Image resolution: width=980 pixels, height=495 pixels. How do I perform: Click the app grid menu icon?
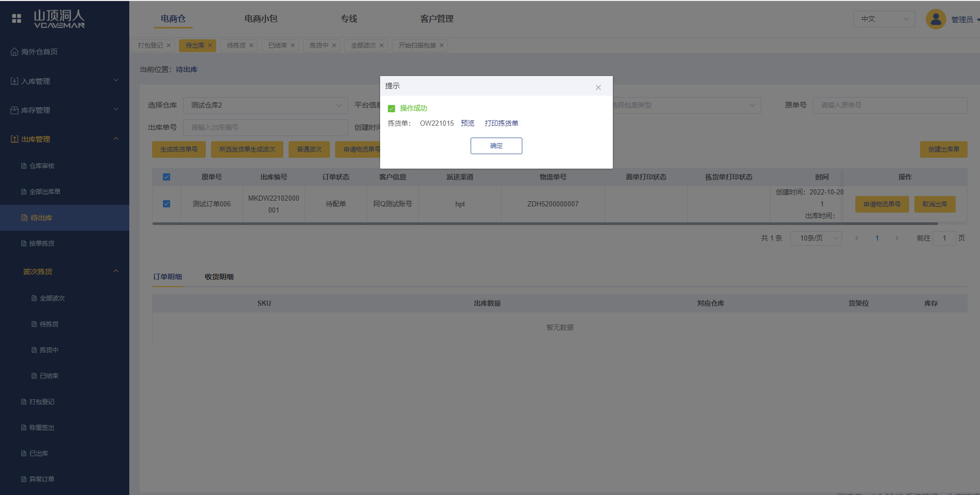(17, 19)
